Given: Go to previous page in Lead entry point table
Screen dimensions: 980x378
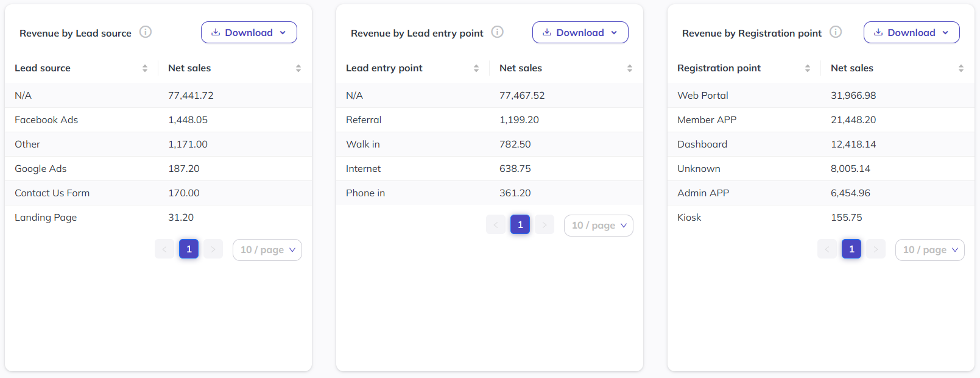Looking at the screenshot, I should click(496, 224).
